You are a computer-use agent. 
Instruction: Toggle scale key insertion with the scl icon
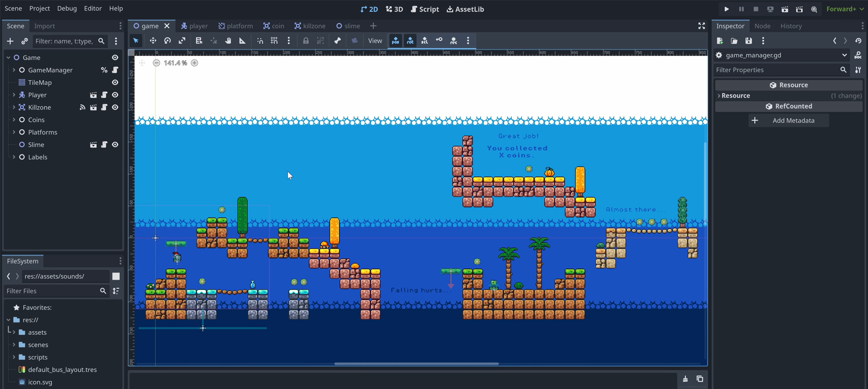point(424,41)
